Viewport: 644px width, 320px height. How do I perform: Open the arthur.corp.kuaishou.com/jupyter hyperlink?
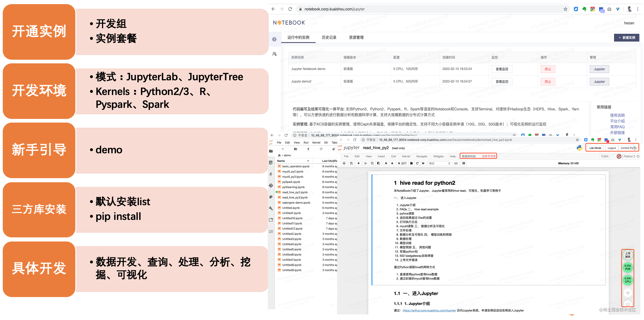tap(429, 311)
